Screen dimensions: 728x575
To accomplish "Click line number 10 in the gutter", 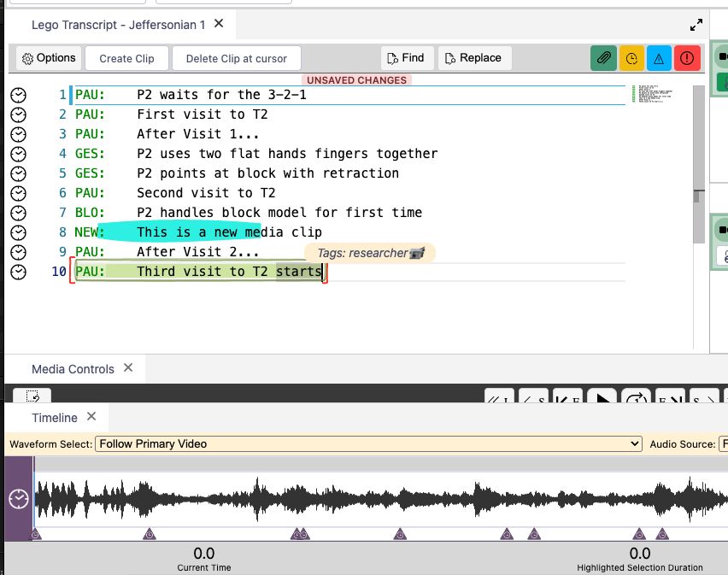I will tap(59, 272).
